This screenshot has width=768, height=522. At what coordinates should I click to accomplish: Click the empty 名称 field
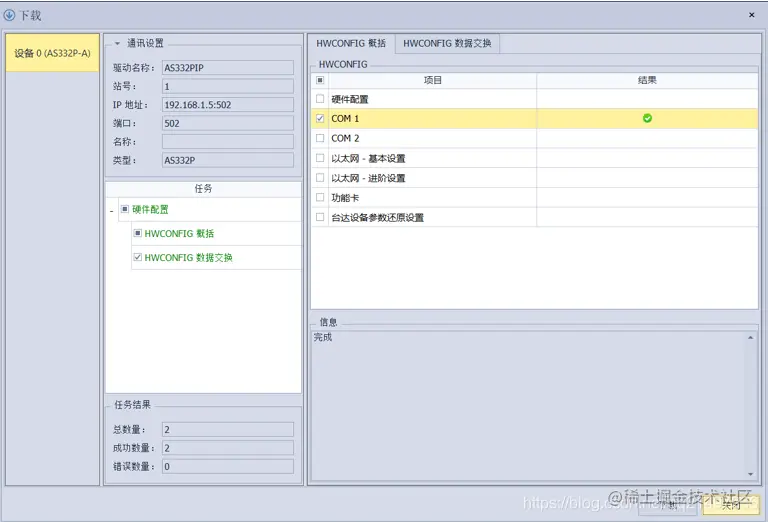coord(228,142)
